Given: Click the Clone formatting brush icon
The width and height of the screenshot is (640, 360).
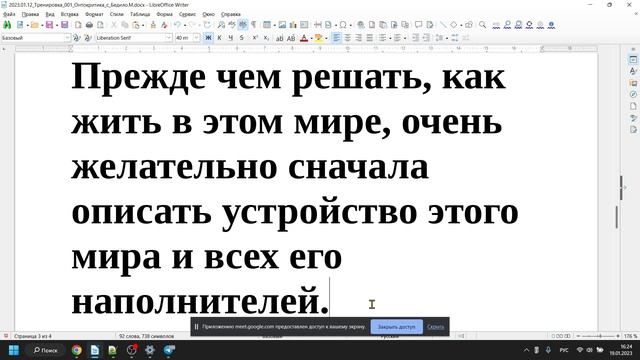Looking at the screenshot, I should 153,25.
